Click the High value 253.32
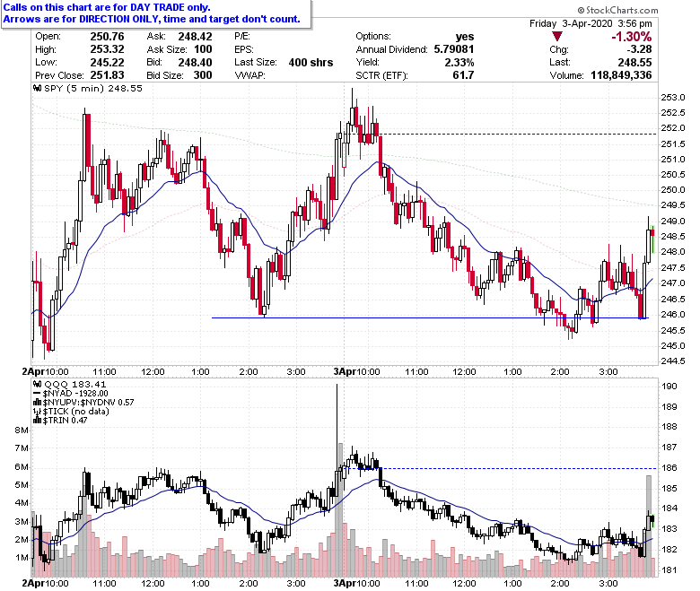The height and width of the screenshot is (591, 700). pos(107,49)
